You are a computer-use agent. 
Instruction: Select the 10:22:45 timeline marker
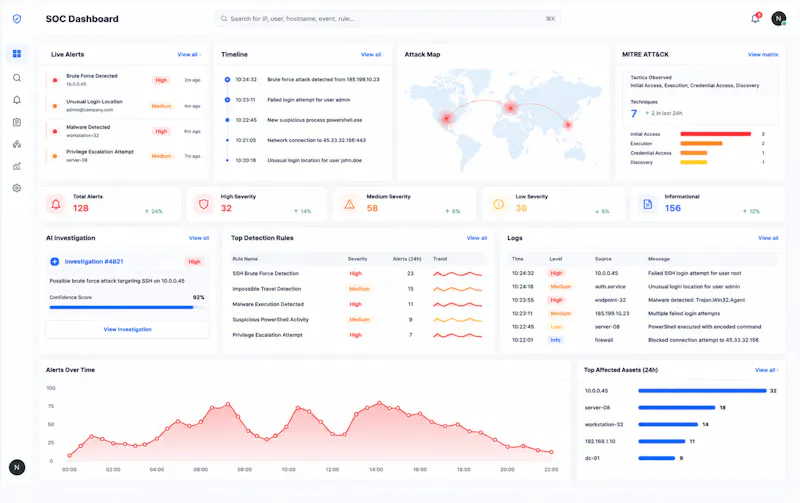(227, 120)
